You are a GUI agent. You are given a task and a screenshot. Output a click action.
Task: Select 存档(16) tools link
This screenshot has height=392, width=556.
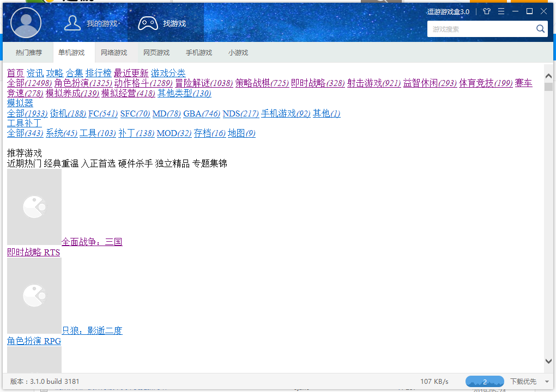tap(209, 133)
